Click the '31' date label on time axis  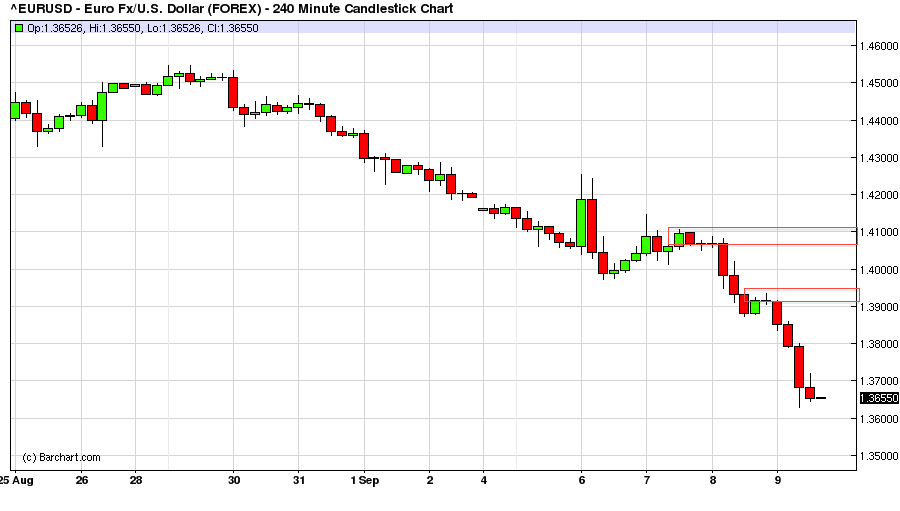click(298, 481)
